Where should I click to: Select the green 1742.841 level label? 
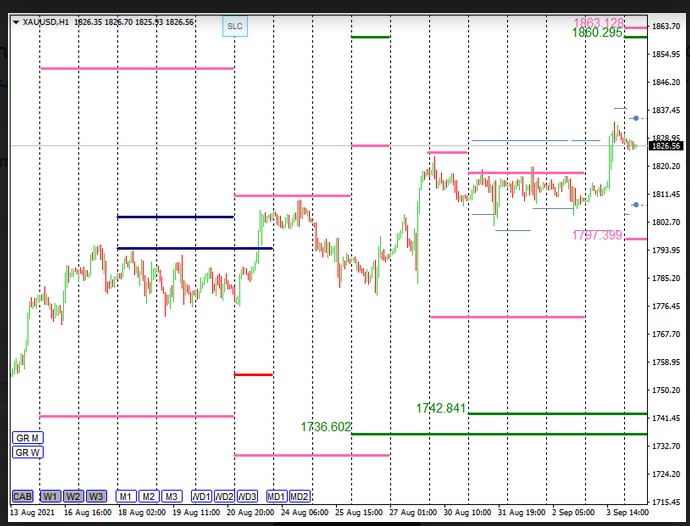click(441, 408)
